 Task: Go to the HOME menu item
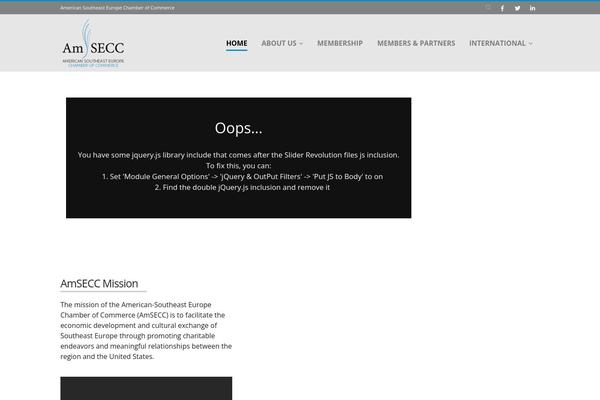(x=236, y=43)
